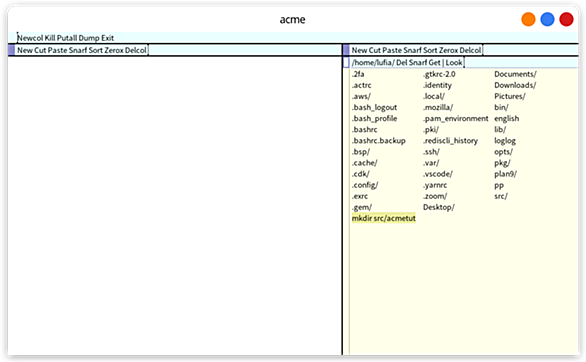Click the left column's purple layout box

11,50
